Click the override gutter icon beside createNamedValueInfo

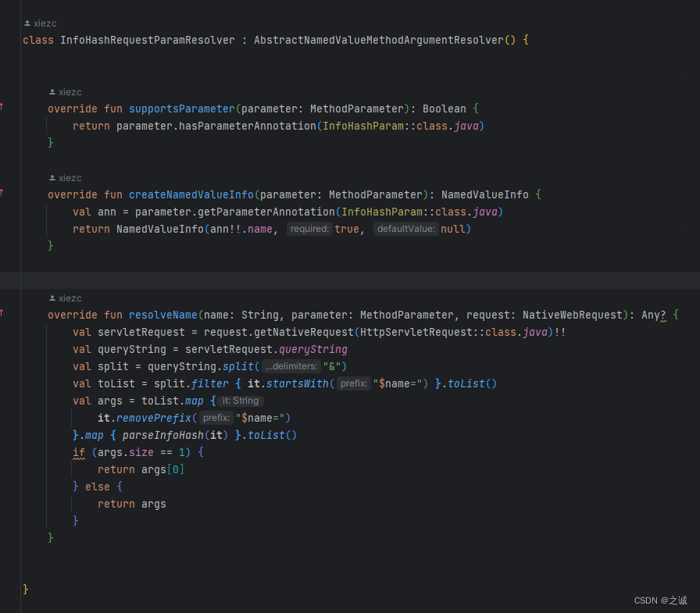pyautogui.click(x=2, y=192)
